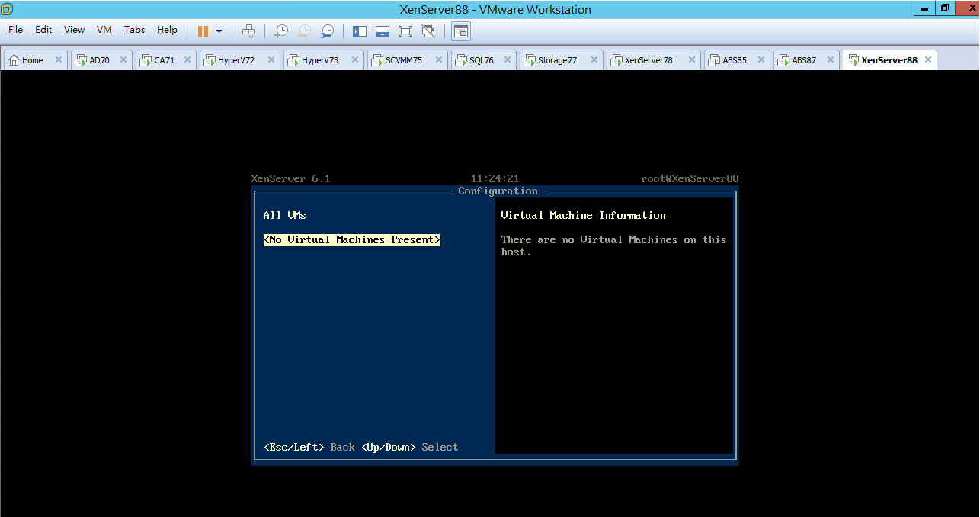Switch to the AD70 tab
This screenshot has width=980, height=517.
(101, 60)
